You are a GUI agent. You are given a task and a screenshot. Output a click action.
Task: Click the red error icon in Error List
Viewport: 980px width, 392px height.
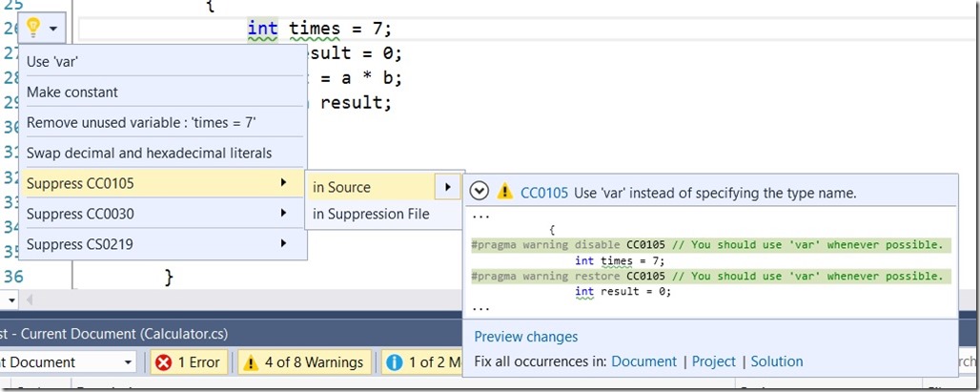163,362
